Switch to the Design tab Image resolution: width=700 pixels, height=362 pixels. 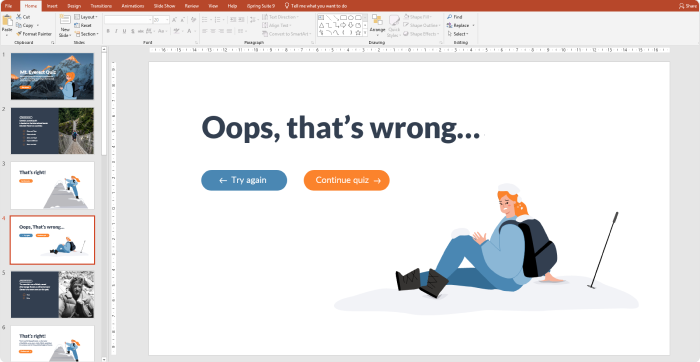tap(74, 6)
